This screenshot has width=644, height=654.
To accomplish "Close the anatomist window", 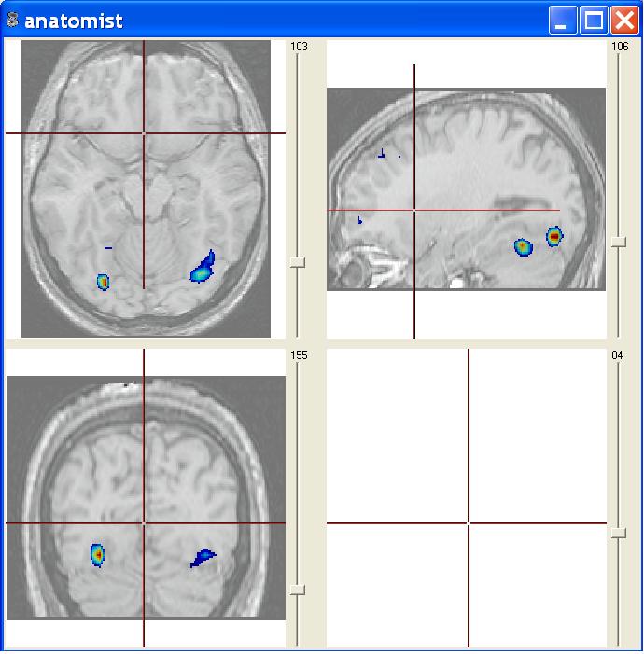I will (x=623, y=21).
